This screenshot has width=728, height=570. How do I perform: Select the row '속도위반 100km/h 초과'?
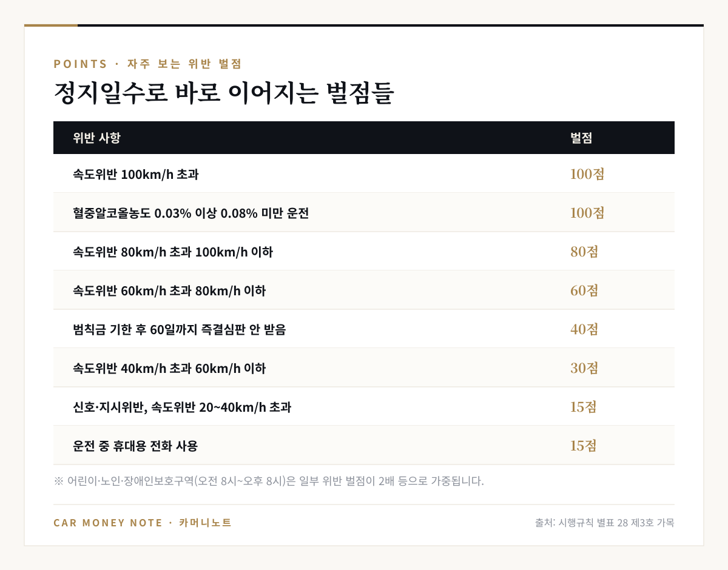tap(364, 174)
